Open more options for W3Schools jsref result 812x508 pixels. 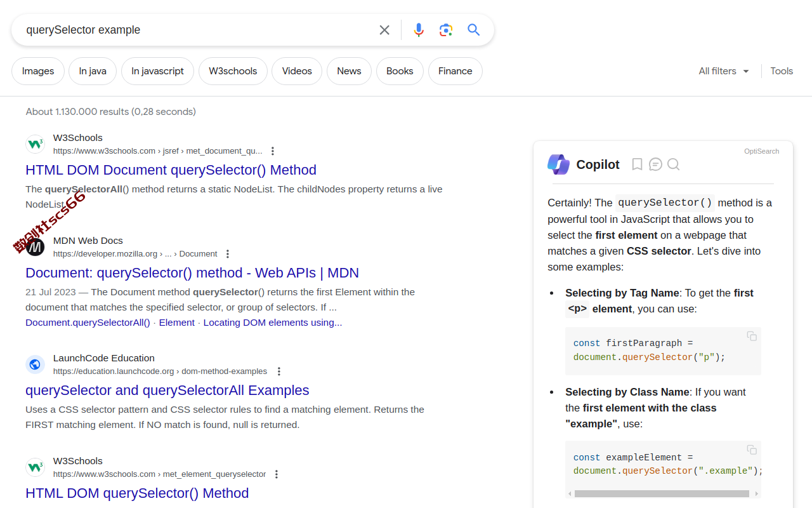pyautogui.click(x=273, y=151)
